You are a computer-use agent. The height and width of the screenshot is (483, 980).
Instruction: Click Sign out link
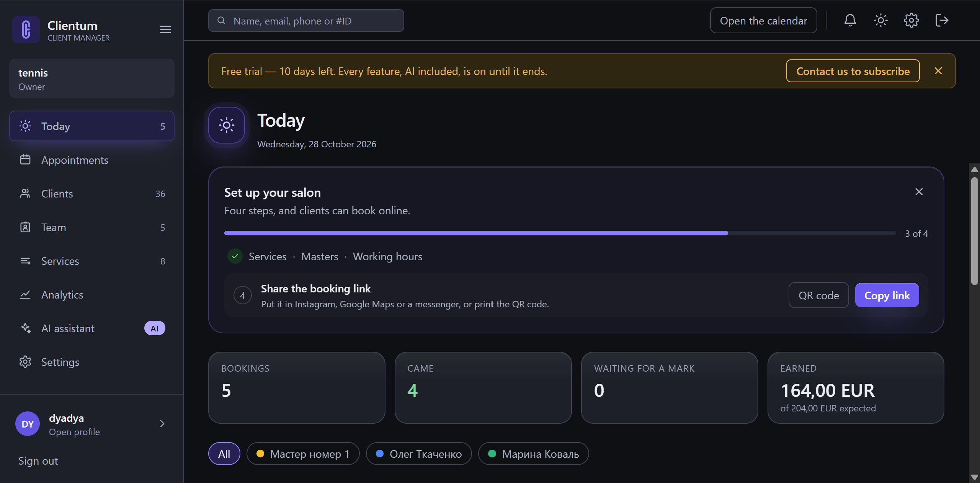click(38, 461)
